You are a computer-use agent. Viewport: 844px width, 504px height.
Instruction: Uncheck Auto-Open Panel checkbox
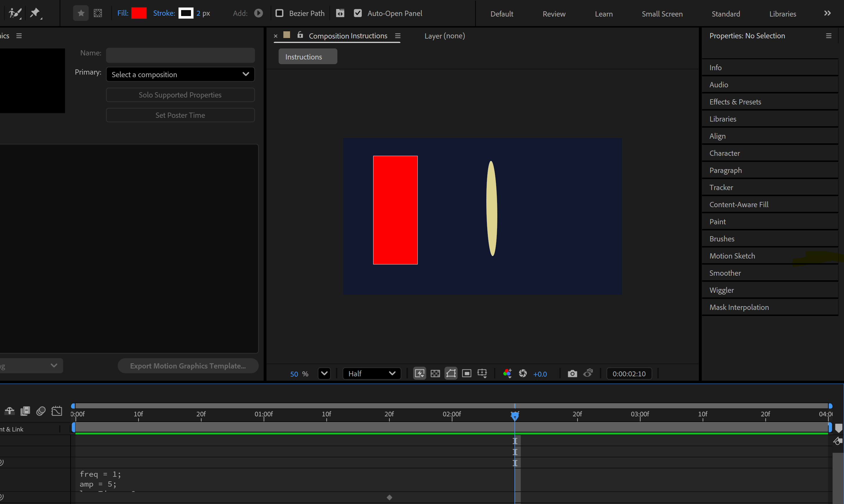(358, 13)
